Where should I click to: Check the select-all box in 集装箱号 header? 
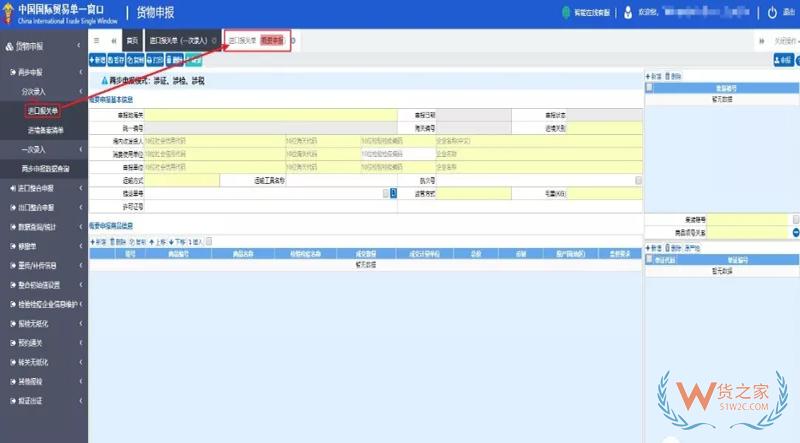[650, 88]
